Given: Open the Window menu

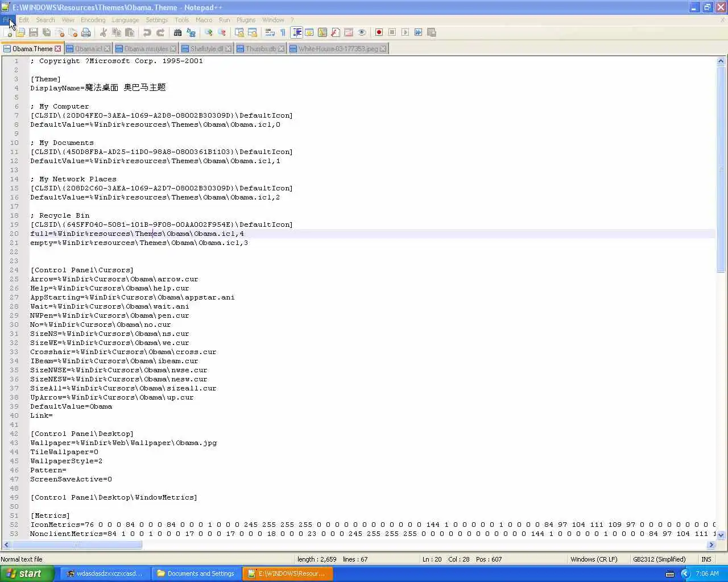Looking at the screenshot, I should (x=273, y=20).
